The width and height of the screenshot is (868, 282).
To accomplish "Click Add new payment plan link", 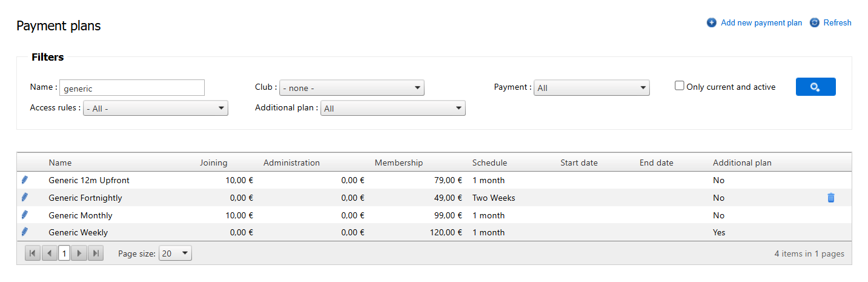I will 761,23.
